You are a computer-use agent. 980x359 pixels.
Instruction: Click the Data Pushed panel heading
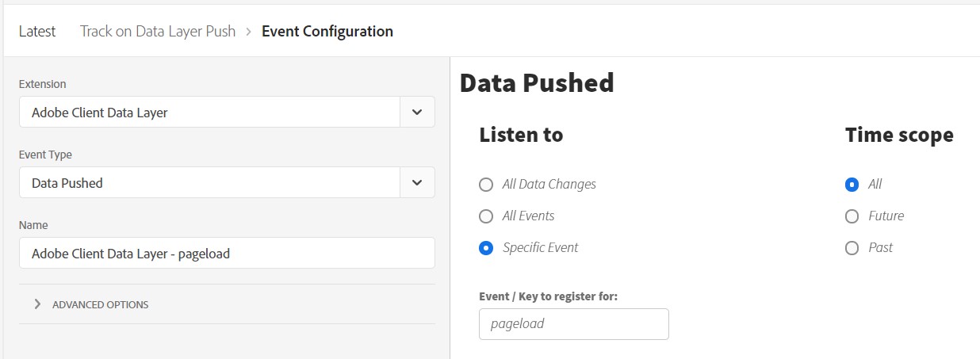[x=537, y=83]
